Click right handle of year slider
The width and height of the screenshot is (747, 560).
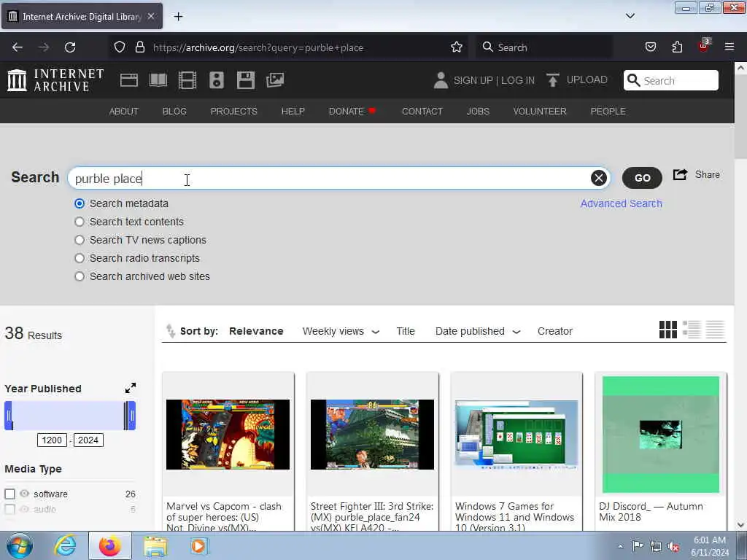[x=132, y=416]
